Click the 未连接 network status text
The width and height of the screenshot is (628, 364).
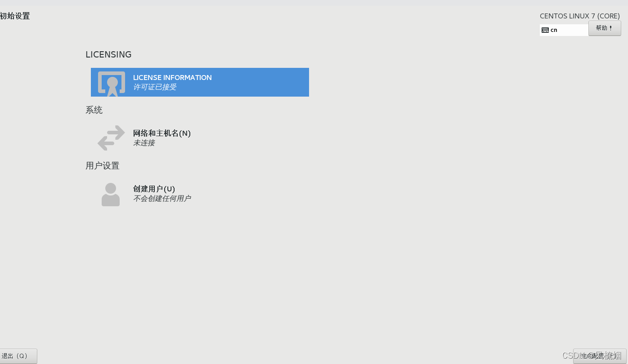(x=144, y=143)
